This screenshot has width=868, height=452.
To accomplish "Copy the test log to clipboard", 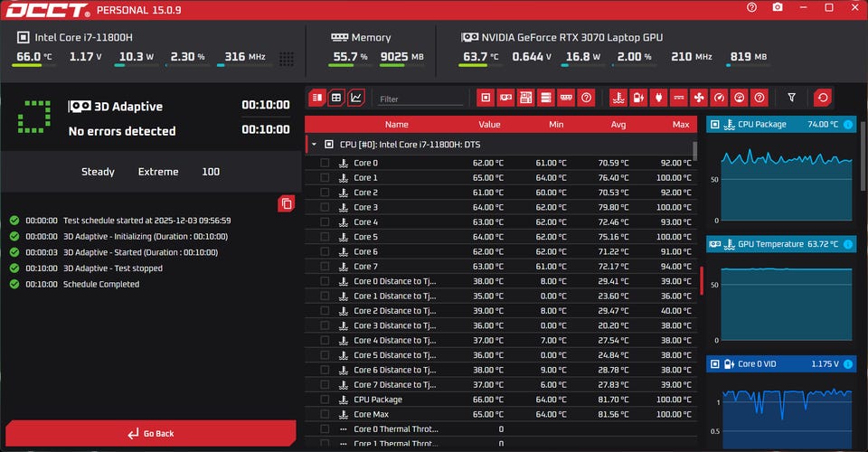I will 287,203.
